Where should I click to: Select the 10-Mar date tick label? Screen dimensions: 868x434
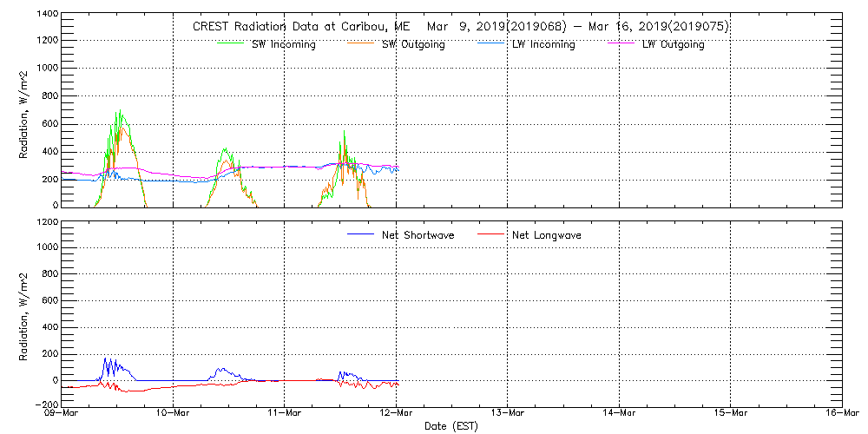[x=174, y=414]
